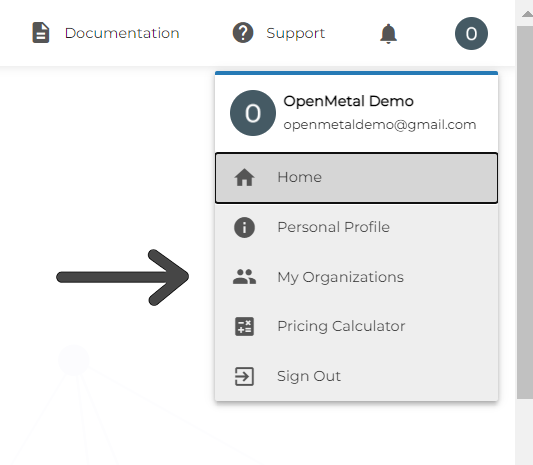Image resolution: width=533 pixels, height=465 pixels.
Task: Click the My Organizations people icon
Action: [x=244, y=277]
